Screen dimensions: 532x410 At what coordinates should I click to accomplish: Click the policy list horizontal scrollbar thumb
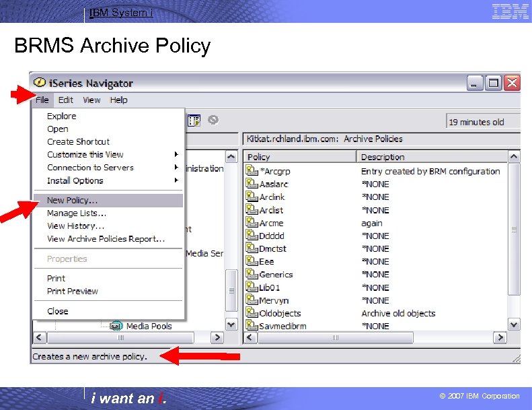pos(335,337)
